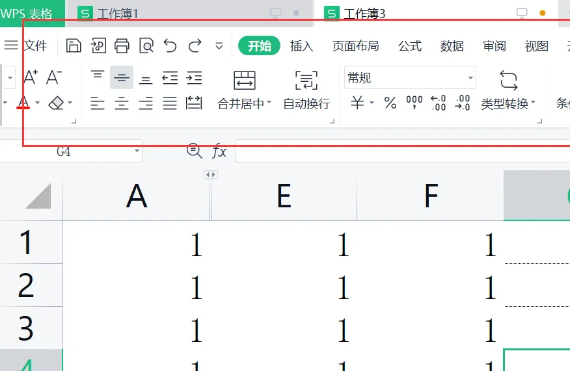This screenshot has width=570, height=371.
Task: Toggle align text right
Action: coord(146,104)
